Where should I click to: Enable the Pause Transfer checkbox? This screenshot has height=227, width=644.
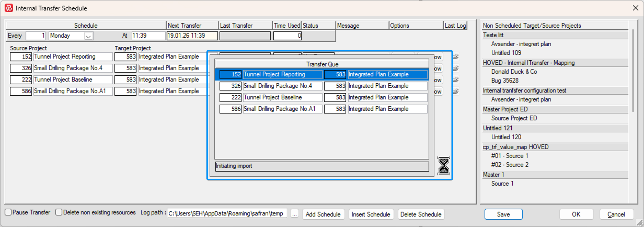(8, 212)
